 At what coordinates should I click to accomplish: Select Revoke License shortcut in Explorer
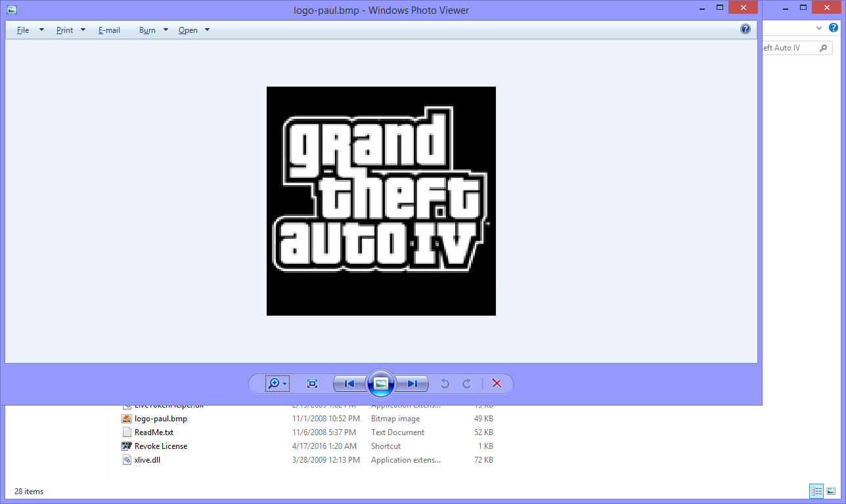click(161, 446)
